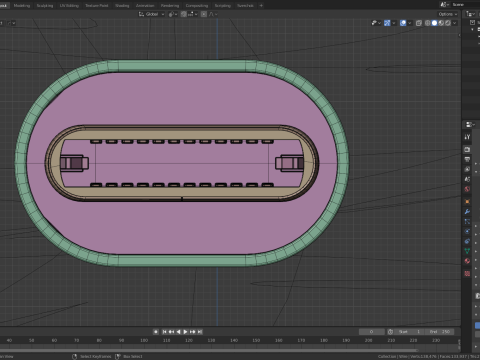This screenshot has width=480, height=360.
Task: Toggle X-ray mode
Action: coord(419,23)
